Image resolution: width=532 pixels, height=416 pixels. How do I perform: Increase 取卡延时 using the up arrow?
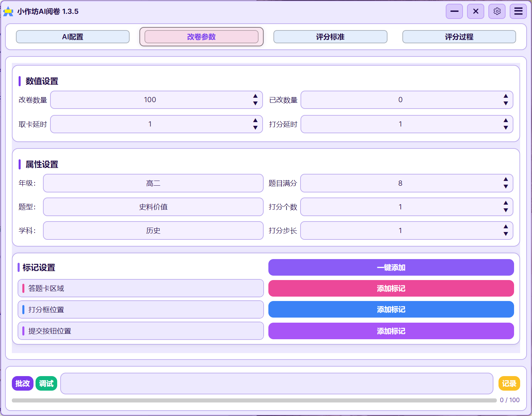pos(256,120)
